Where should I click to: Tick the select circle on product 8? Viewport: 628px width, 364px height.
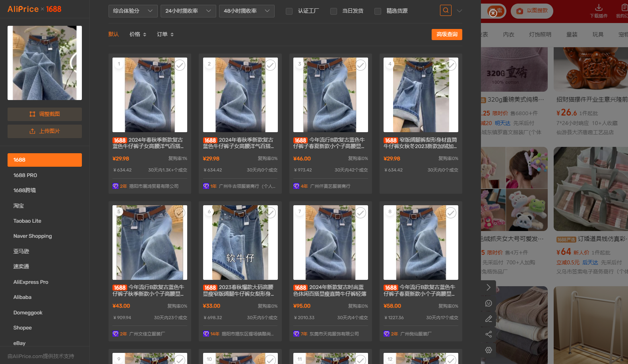(451, 213)
